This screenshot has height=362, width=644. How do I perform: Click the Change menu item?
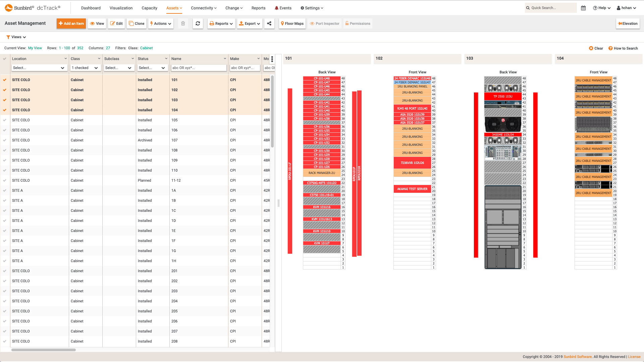tap(233, 8)
